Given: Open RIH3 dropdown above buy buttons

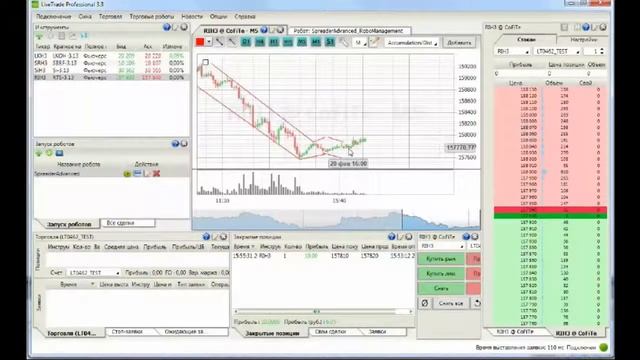Looking at the screenshot, I should pos(442,246).
